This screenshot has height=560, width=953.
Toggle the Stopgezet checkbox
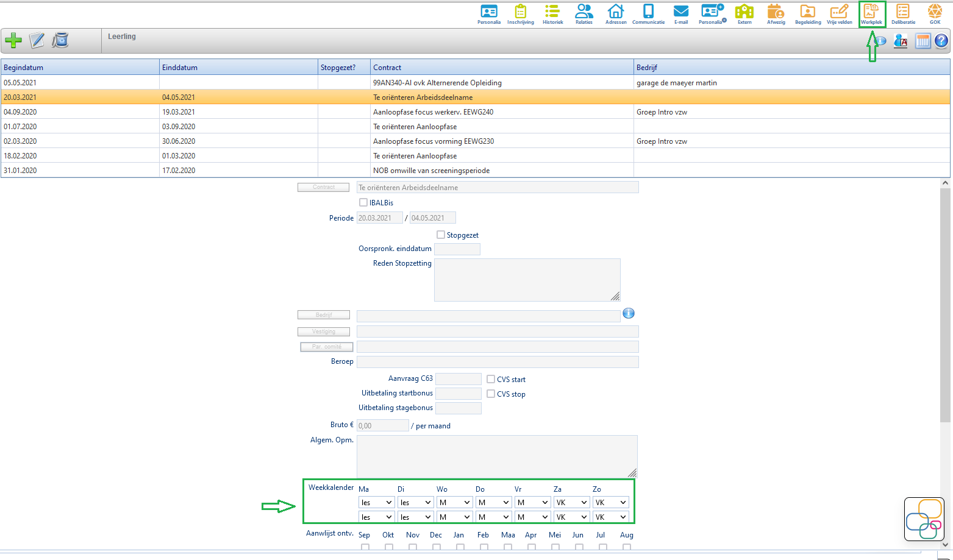click(441, 235)
